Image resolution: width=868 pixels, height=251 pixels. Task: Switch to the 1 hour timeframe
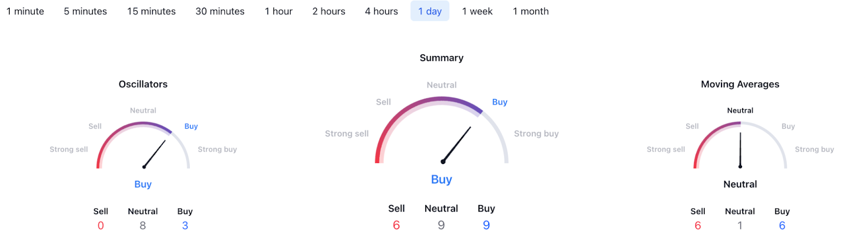278,11
